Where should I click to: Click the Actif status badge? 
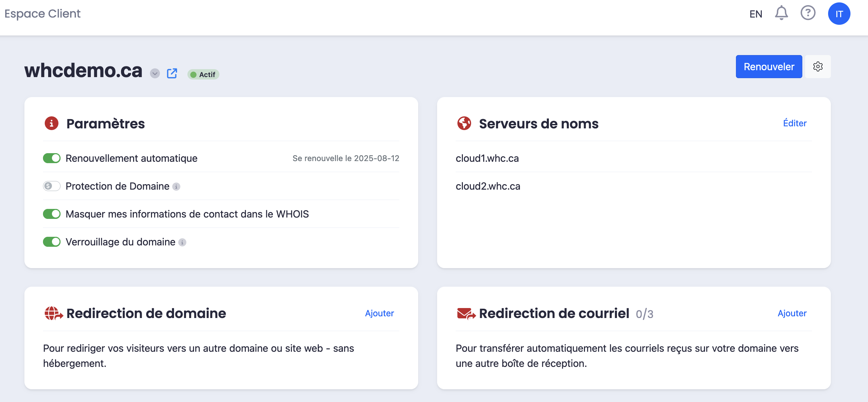[x=203, y=74]
